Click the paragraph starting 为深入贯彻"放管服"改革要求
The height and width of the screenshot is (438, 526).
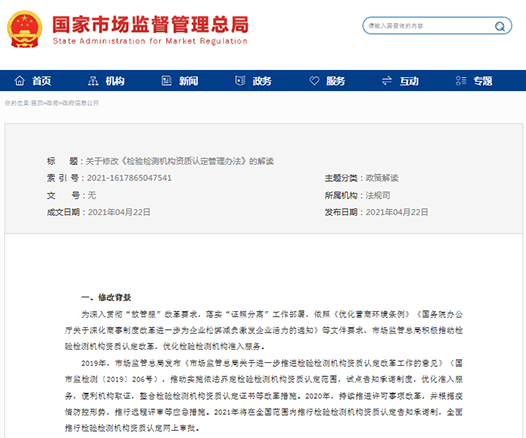click(x=264, y=330)
